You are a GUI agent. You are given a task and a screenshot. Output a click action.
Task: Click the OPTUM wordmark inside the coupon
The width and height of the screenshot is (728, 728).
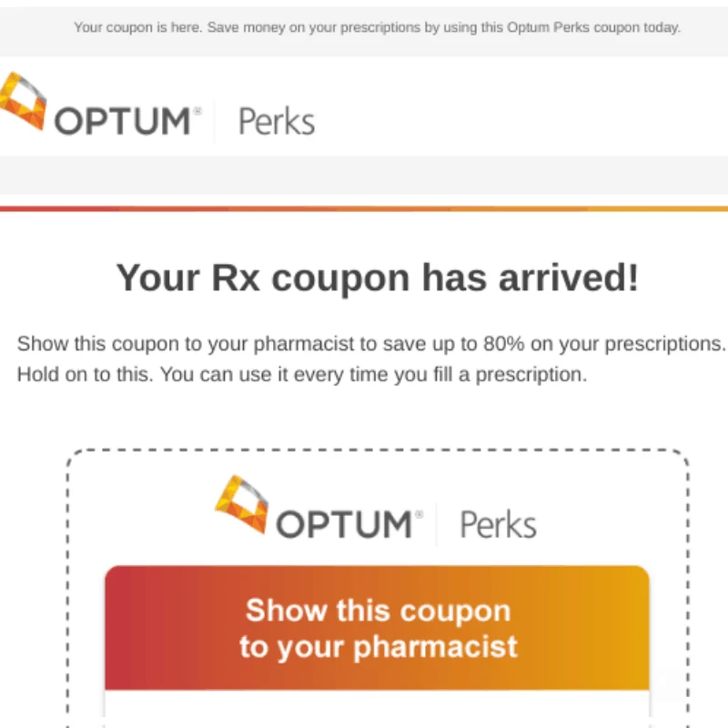click(344, 524)
